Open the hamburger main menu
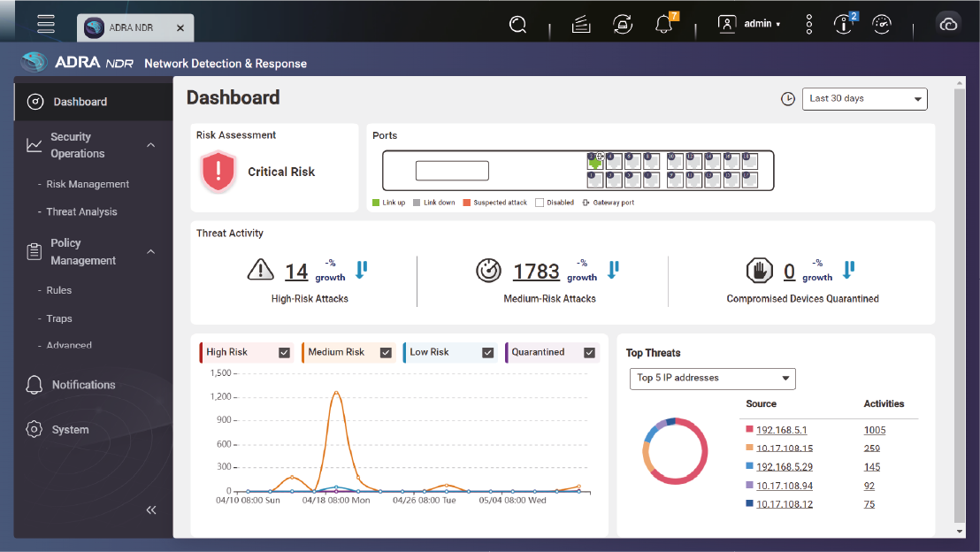The width and height of the screenshot is (980, 552). click(x=46, y=24)
